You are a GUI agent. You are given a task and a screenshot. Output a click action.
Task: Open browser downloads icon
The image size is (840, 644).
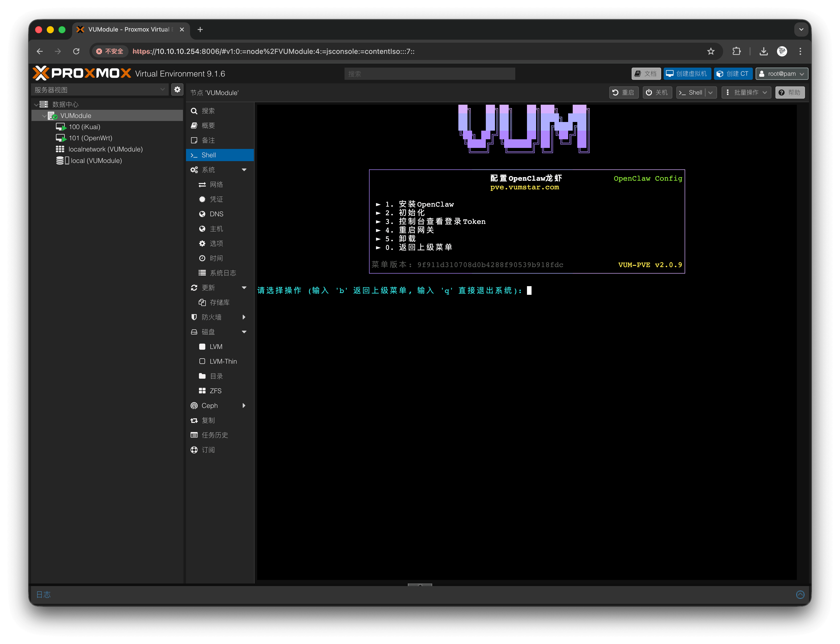764,51
